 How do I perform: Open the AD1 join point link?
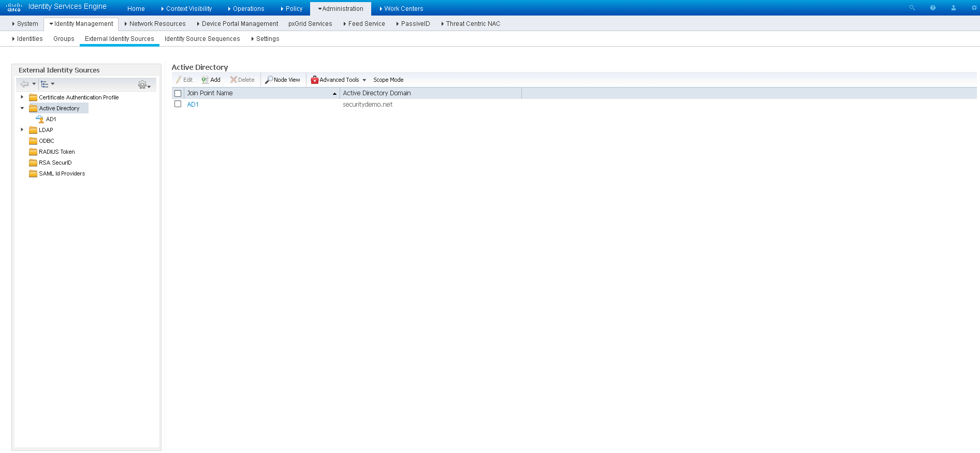pos(193,105)
